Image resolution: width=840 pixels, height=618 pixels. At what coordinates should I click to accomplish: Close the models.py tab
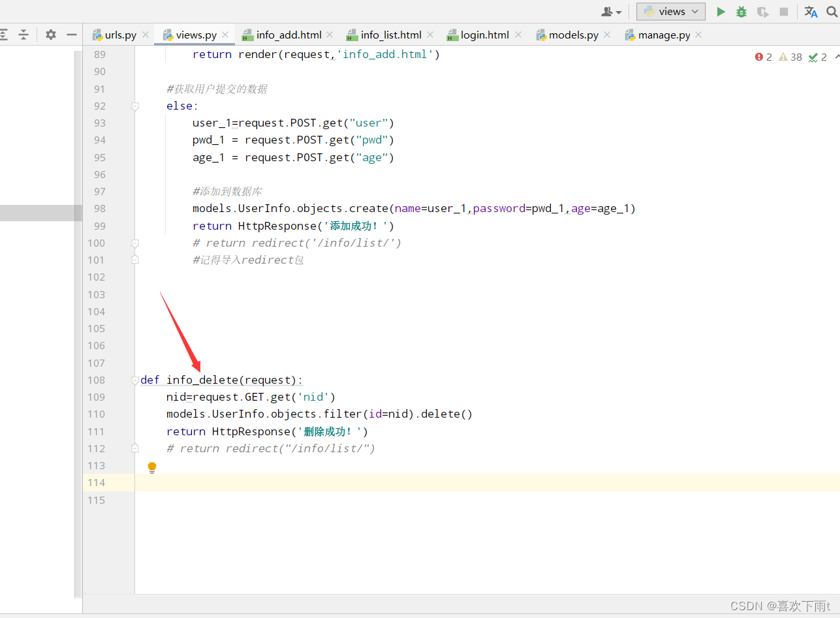pos(607,35)
